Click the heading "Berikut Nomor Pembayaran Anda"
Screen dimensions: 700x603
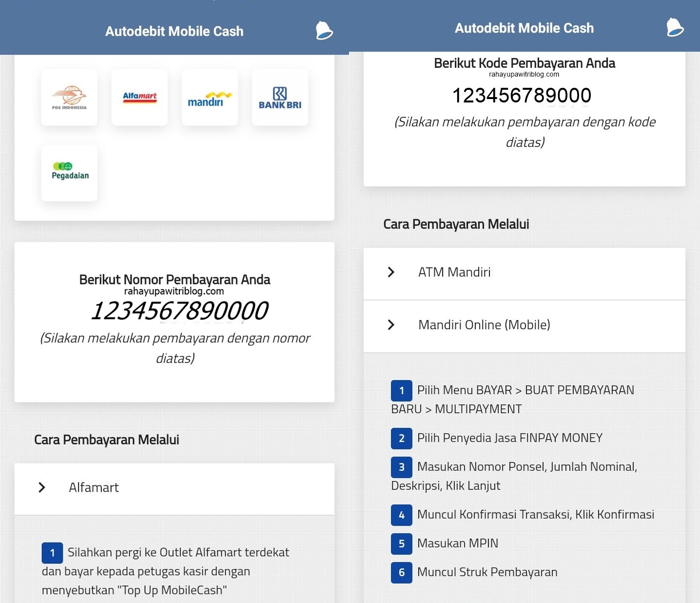tap(175, 280)
